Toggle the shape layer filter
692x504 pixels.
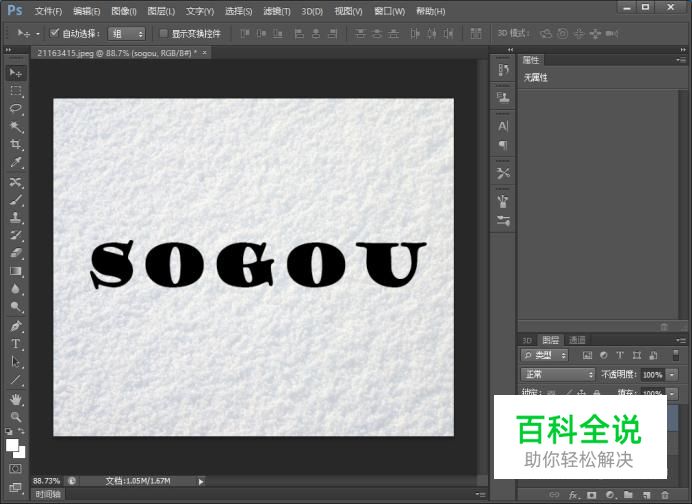tap(636, 355)
